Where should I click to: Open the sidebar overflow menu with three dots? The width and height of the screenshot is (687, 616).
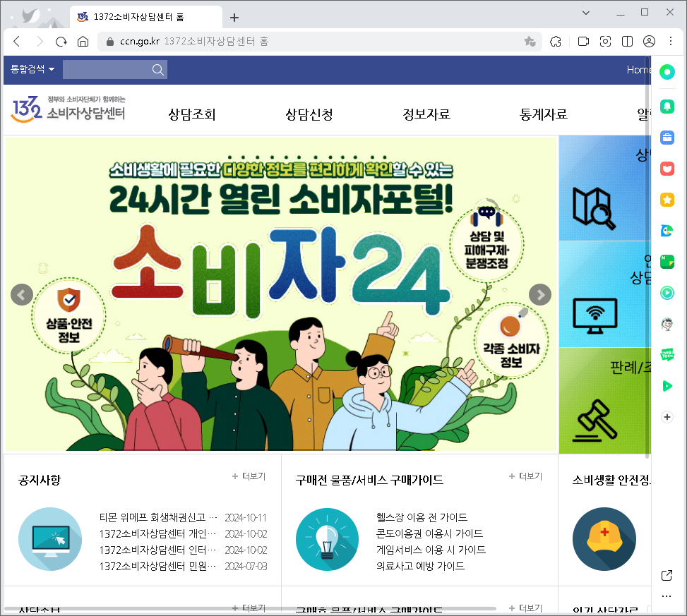tap(666, 596)
